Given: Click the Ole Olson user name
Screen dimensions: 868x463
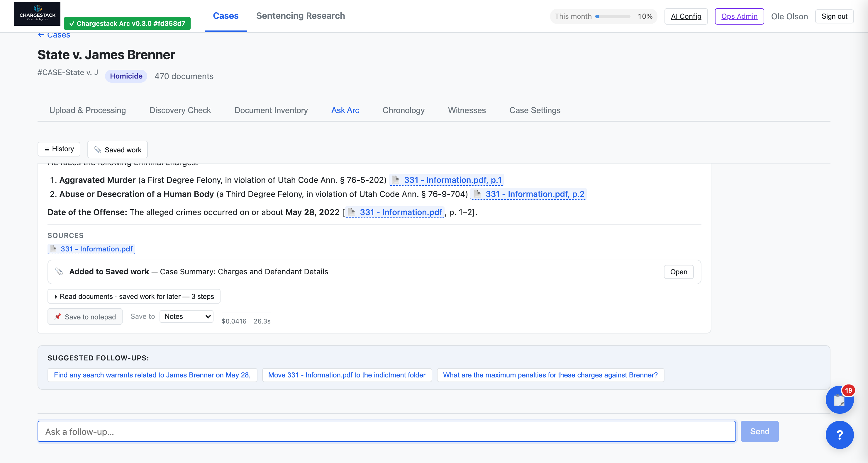Looking at the screenshot, I should coord(789,16).
